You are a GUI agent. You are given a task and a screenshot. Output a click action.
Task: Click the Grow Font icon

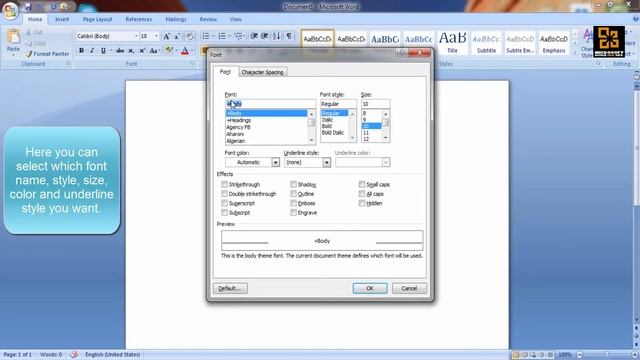(x=167, y=36)
